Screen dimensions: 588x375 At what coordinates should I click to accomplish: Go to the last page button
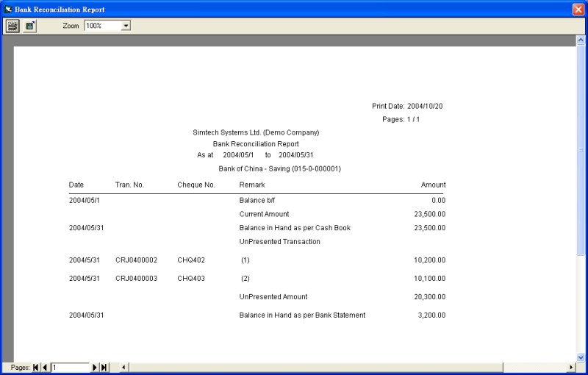[x=104, y=368]
